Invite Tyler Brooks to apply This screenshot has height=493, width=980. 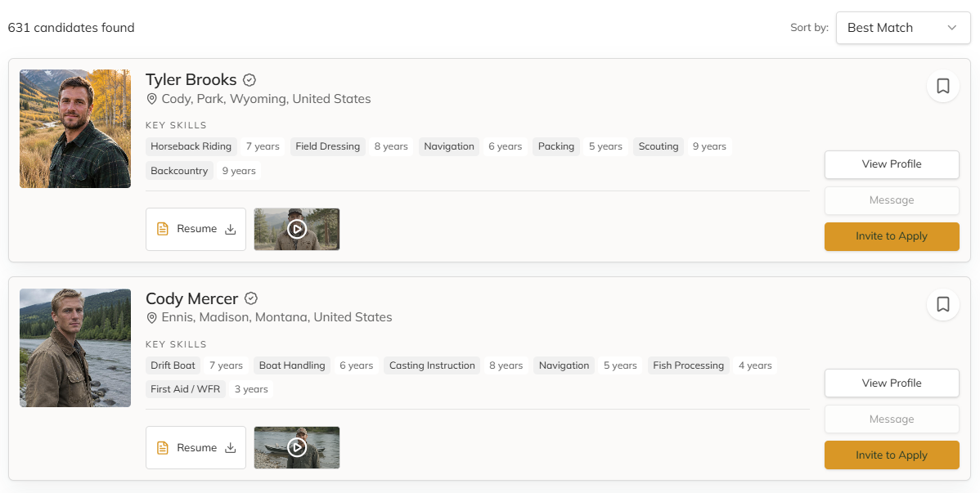pyautogui.click(x=892, y=237)
